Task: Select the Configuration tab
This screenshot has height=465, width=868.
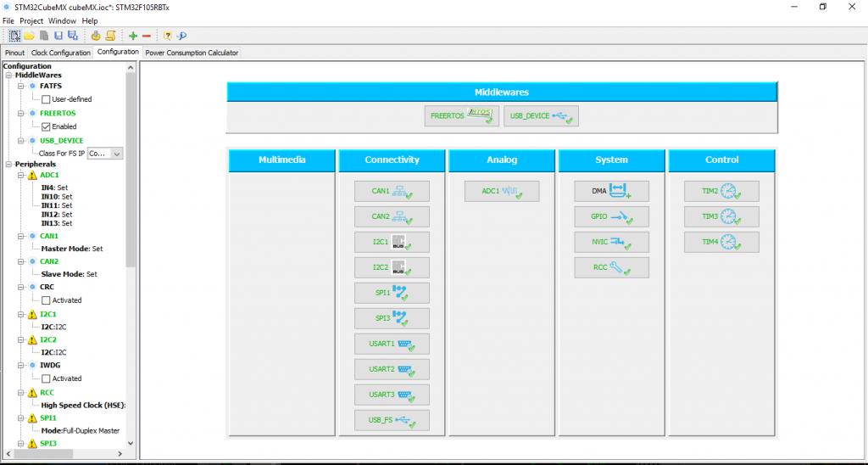Action: pyautogui.click(x=117, y=52)
